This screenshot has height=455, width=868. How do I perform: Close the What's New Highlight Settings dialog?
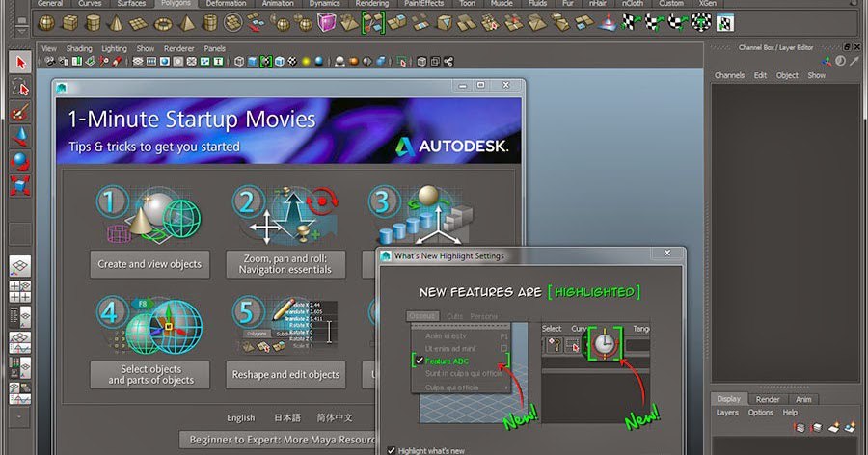click(667, 253)
